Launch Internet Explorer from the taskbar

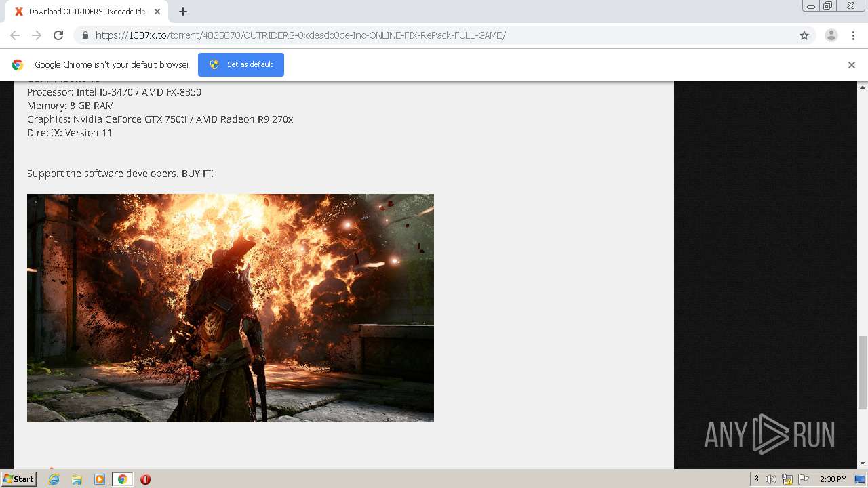(x=54, y=479)
